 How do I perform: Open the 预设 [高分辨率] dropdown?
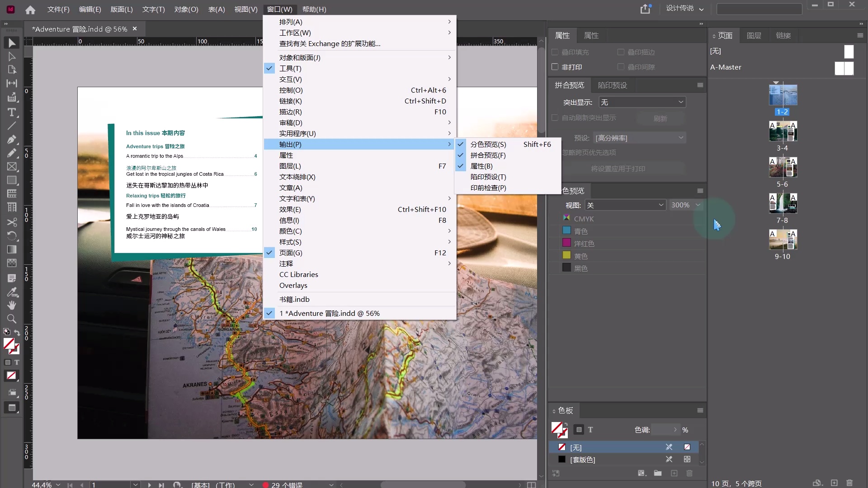[639, 137]
